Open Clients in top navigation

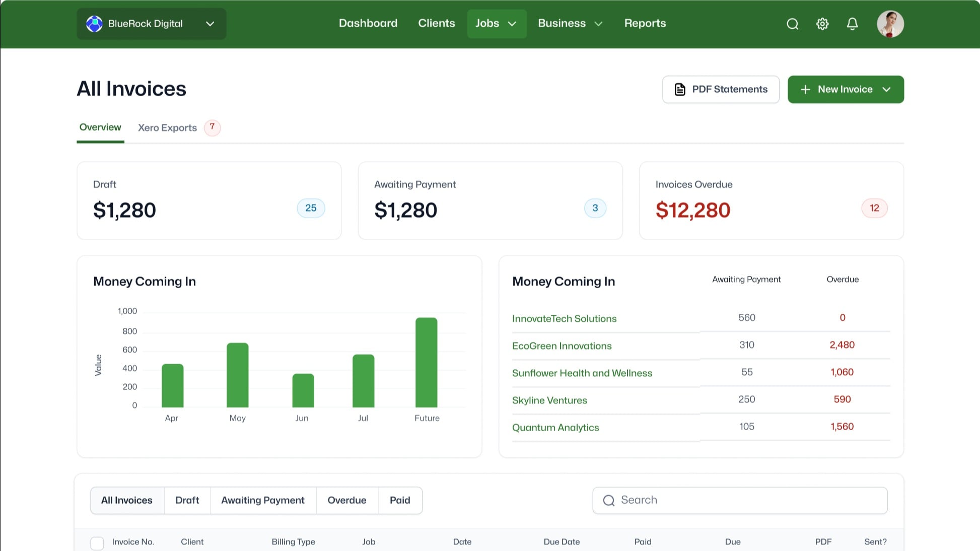coord(436,23)
